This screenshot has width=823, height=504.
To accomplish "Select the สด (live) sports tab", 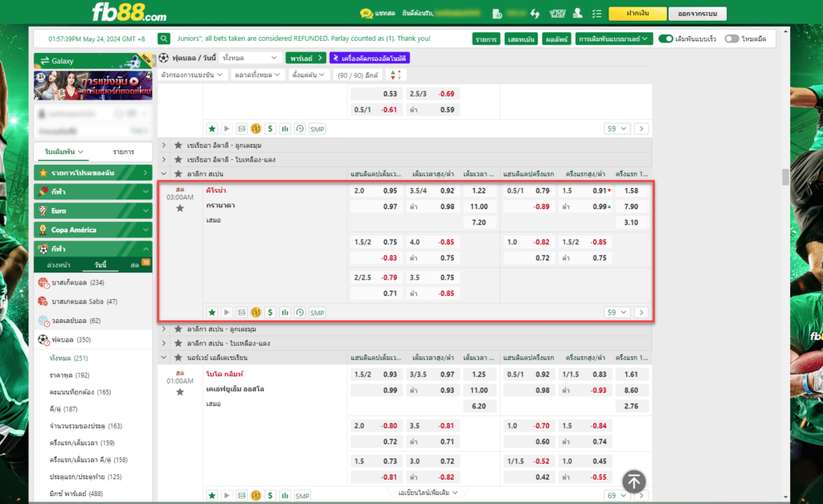I will [135, 265].
